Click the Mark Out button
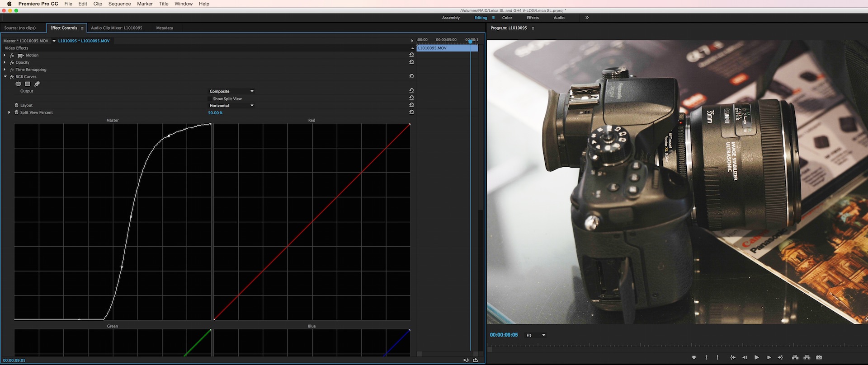Viewport: 868px width, 365px height. (x=717, y=357)
